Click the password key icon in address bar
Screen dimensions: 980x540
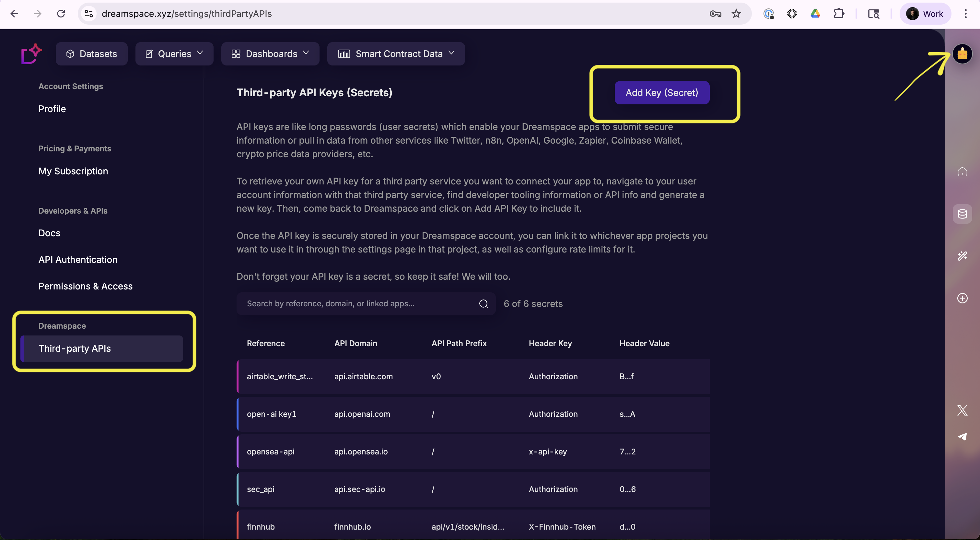[715, 14]
